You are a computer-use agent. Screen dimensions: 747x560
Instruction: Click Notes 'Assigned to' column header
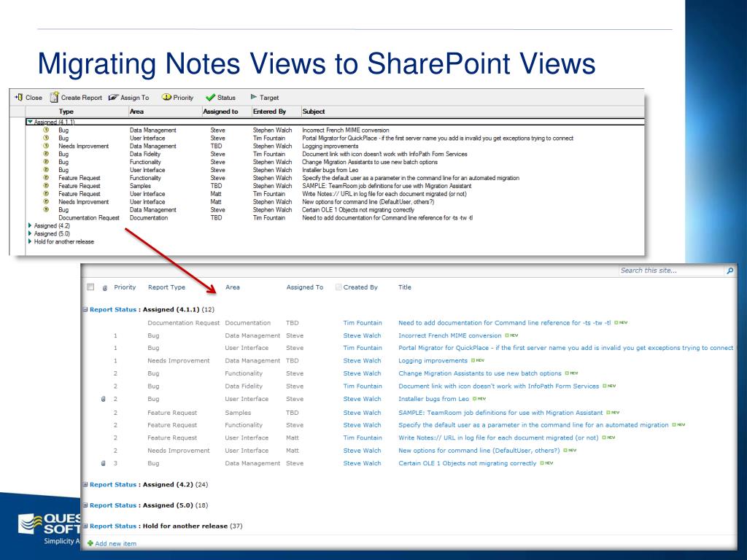click(x=220, y=112)
